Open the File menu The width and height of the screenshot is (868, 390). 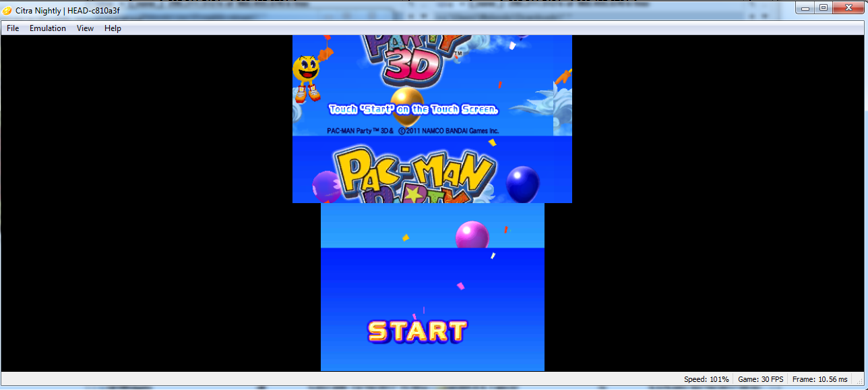click(13, 28)
